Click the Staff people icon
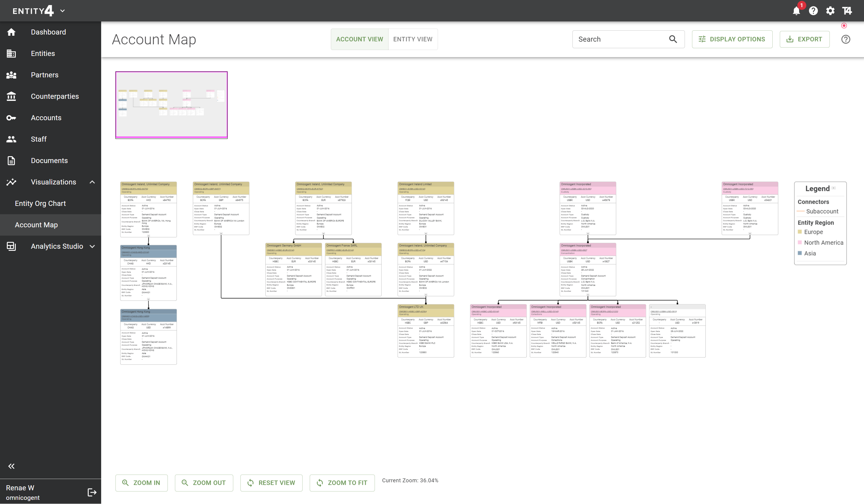This screenshot has width=864, height=504. click(x=11, y=139)
